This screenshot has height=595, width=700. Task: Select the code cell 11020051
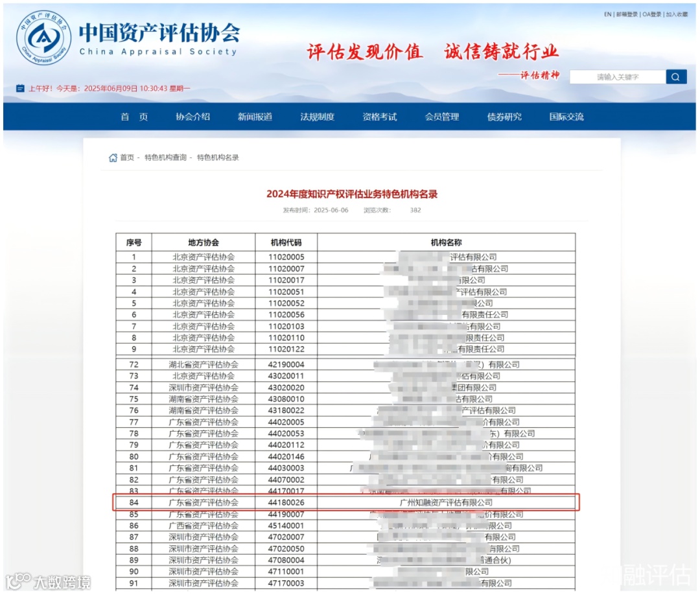click(x=286, y=292)
